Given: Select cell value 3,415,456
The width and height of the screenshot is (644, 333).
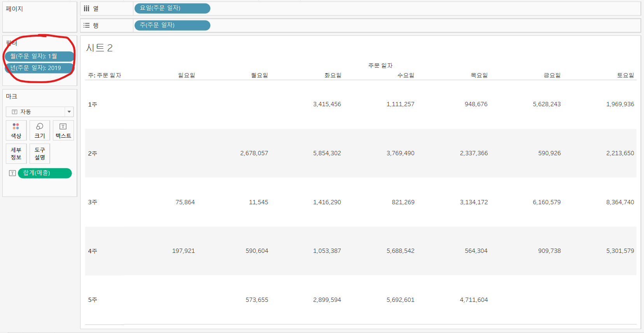Looking at the screenshot, I should (327, 104).
